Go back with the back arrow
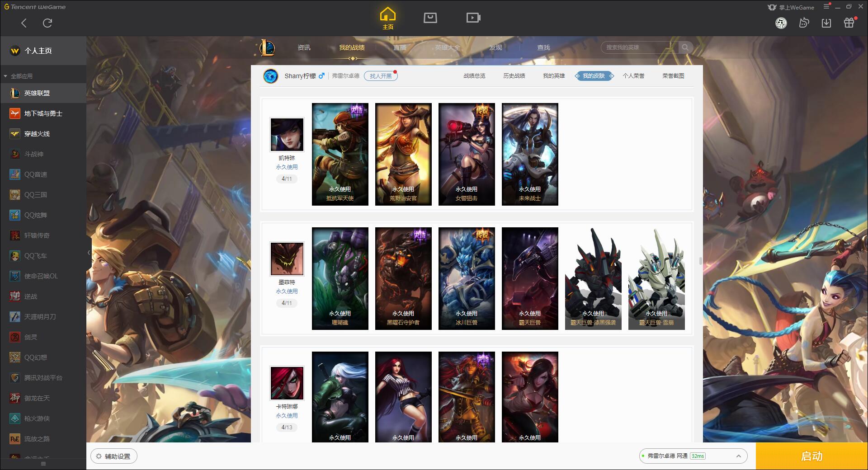Viewport: 868px width, 470px height. click(24, 23)
